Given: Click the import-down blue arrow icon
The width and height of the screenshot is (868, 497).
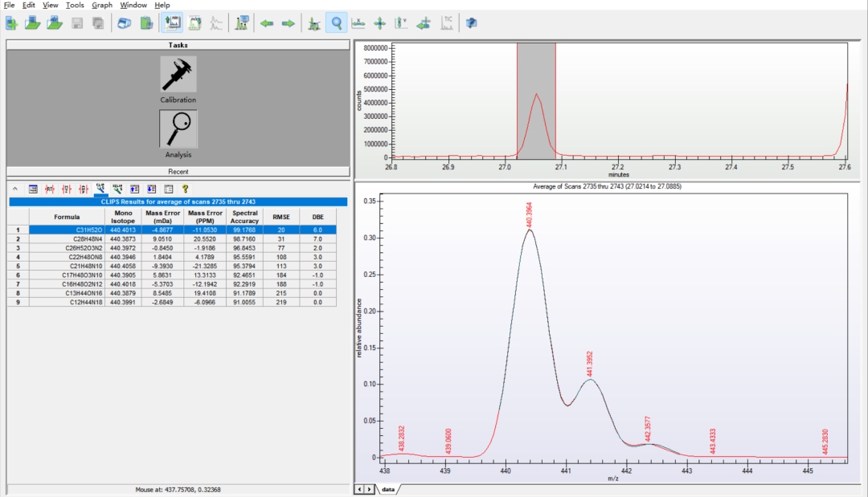Looking at the screenshot, I should coord(151,189).
